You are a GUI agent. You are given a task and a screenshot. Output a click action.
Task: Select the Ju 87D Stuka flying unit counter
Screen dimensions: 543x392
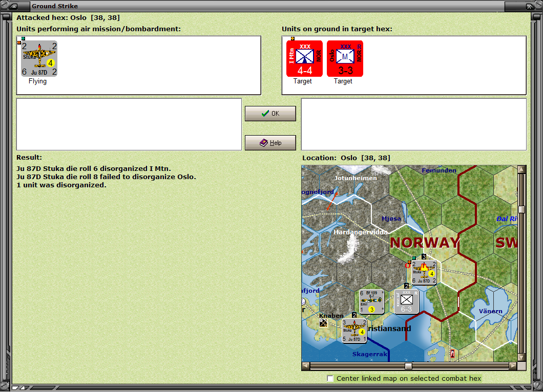tap(39, 58)
